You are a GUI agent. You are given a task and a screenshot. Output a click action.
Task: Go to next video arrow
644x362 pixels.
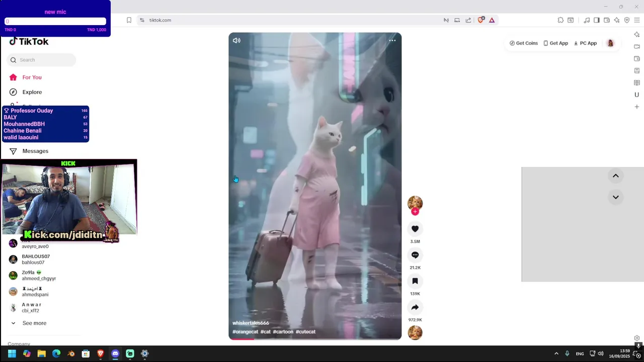tap(615, 197)
